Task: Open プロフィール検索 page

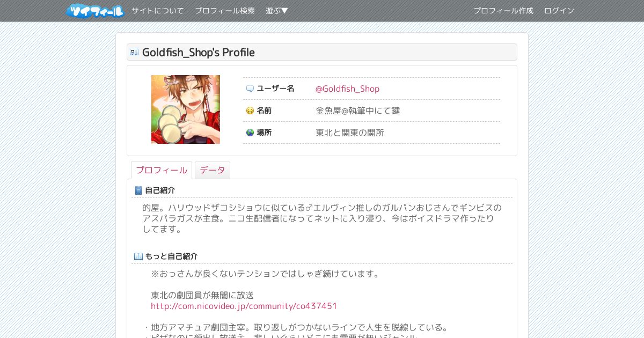Action: point(225,11)
